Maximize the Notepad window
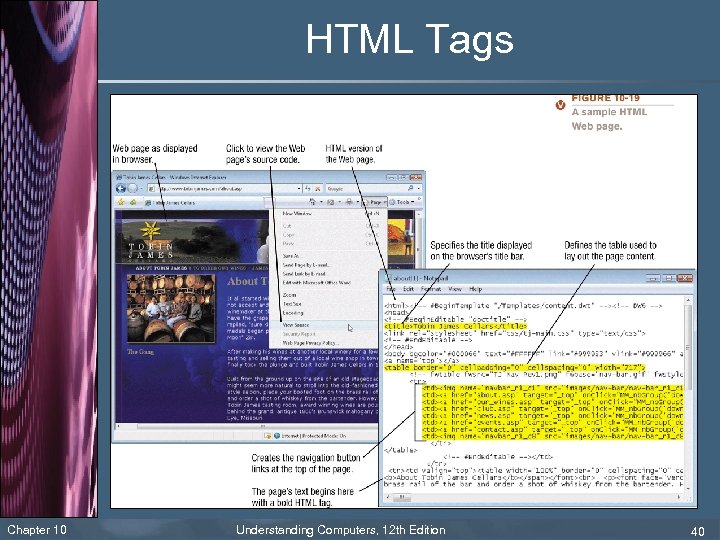 point(669,278)
